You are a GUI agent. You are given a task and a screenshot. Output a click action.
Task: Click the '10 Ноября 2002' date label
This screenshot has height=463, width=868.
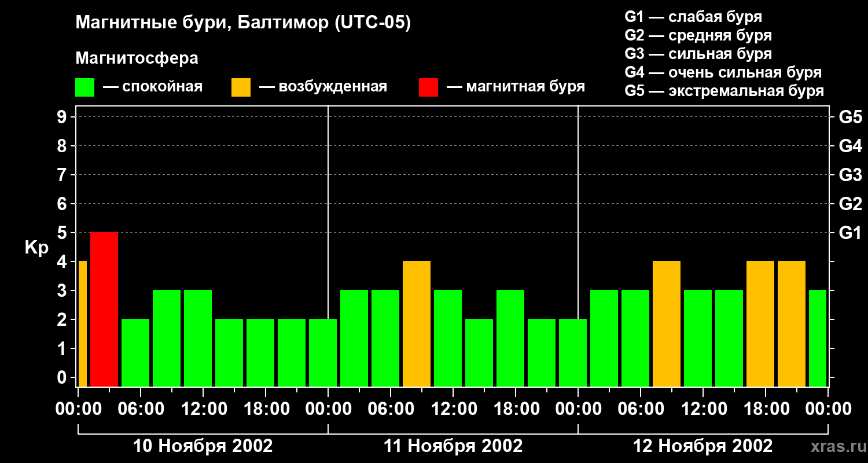(203, 446)
